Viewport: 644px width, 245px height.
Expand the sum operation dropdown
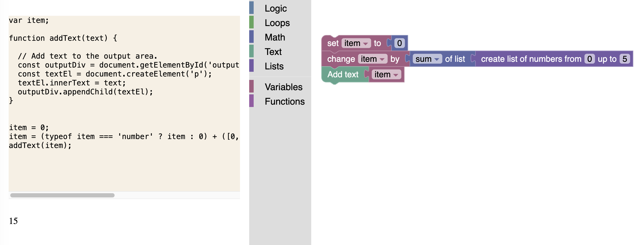(427, 59)
